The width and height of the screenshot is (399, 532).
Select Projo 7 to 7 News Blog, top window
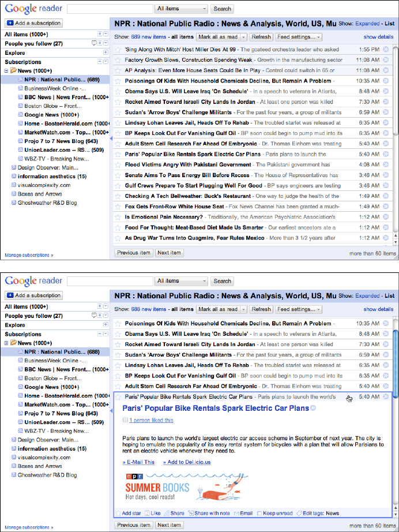pyautogui.click(x=61, y=141)
